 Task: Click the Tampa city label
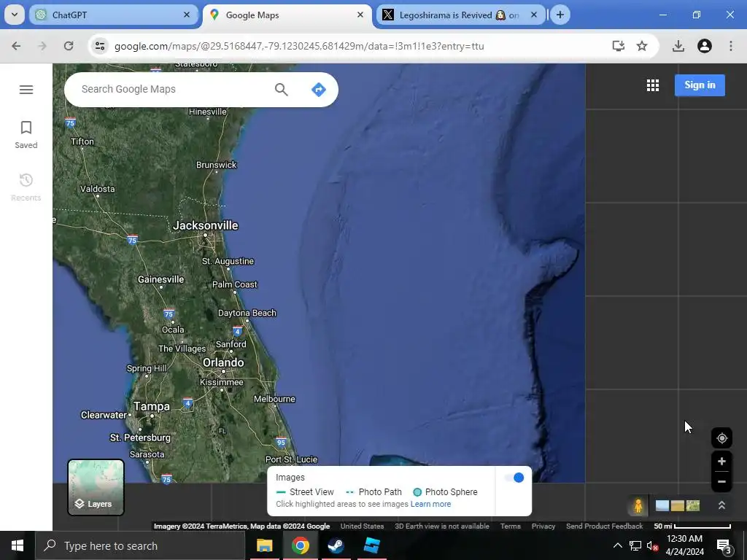tap(152, 406)
